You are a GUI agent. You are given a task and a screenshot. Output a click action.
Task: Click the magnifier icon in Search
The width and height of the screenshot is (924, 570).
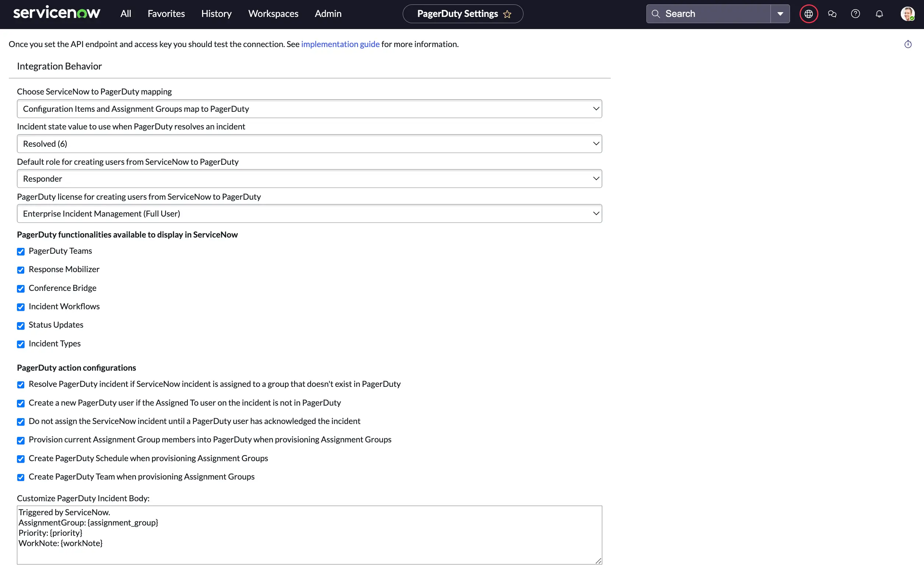pos(656,14)
